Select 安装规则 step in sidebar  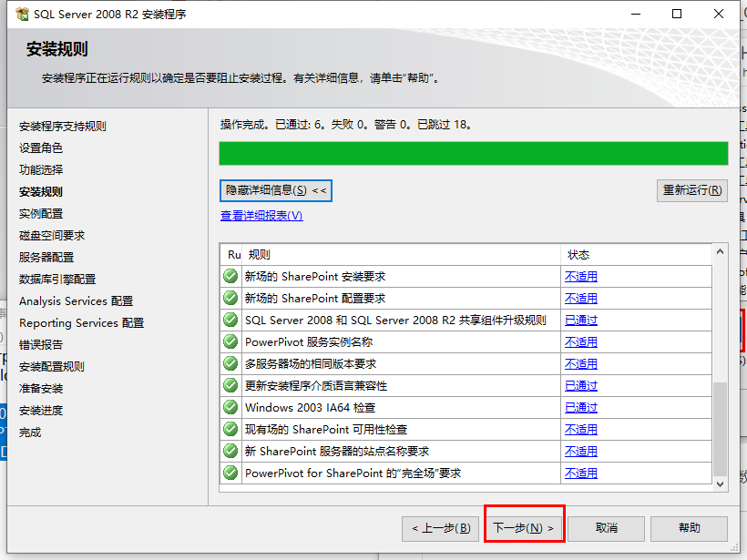coord(40,192)
